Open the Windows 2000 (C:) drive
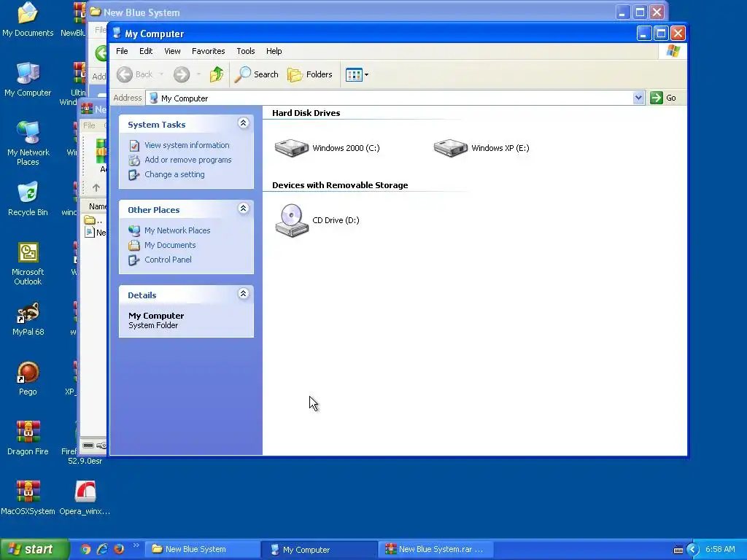Viewport: 747px width, 560px height. (328, 148)
